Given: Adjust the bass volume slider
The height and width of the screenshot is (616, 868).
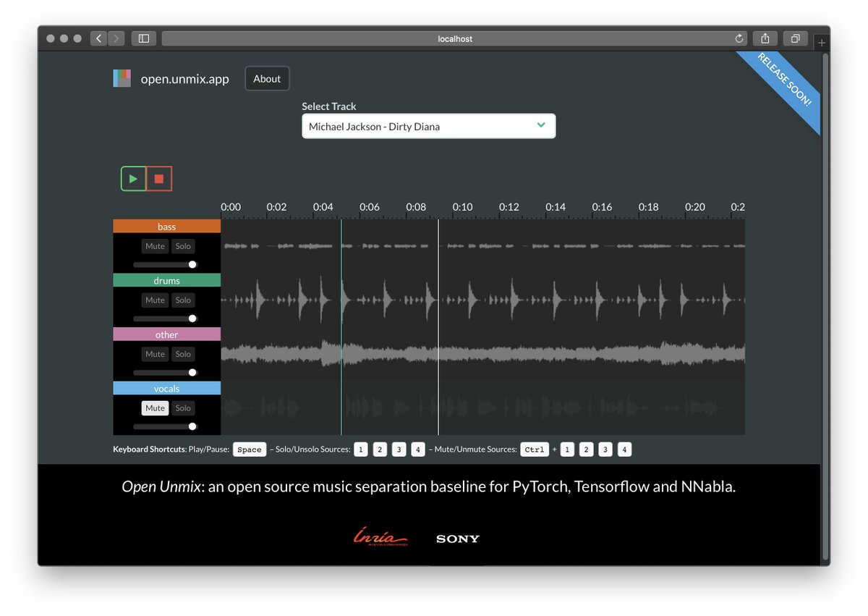Looking at the screenshot, I should click(165, 265).
